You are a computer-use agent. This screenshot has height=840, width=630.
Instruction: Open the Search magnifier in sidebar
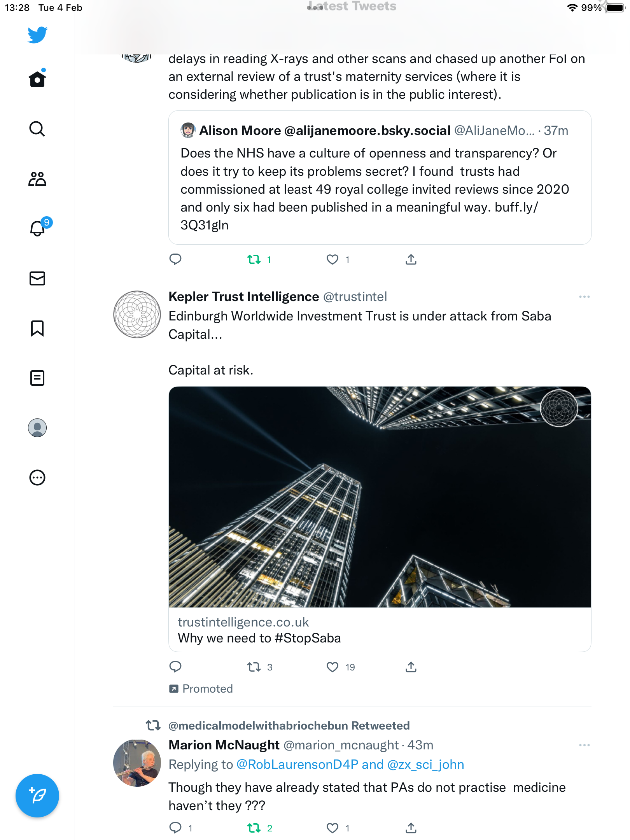pos(37,129)
